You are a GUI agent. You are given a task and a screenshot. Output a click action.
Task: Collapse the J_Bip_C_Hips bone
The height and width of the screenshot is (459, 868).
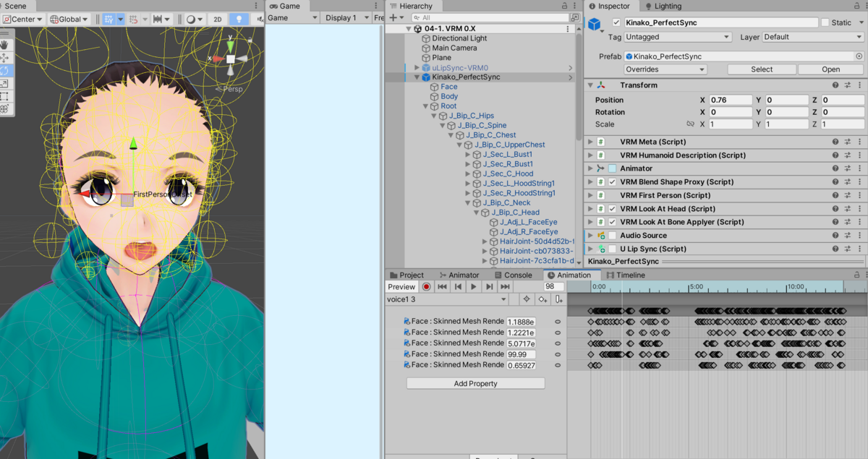pyautogui.click(x=435, y=116)
